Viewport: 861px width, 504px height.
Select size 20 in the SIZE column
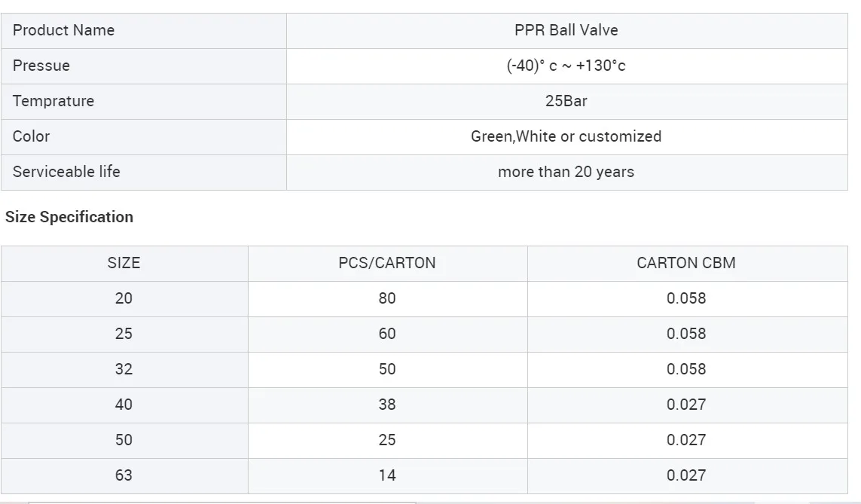coord(124,299)
